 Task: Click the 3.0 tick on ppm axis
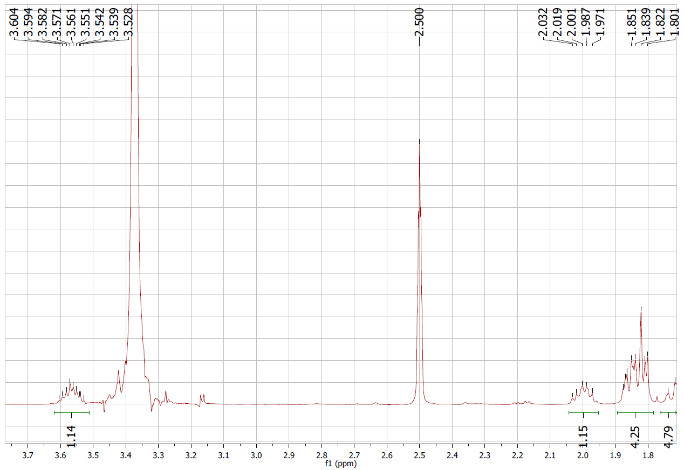point(256,453)
